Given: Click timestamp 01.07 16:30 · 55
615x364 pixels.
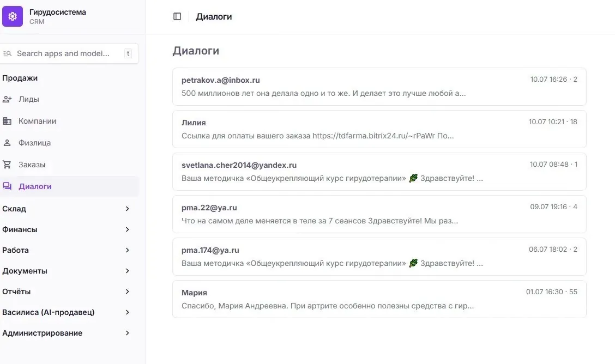Looking at the screenshot, I should [552, 292].
